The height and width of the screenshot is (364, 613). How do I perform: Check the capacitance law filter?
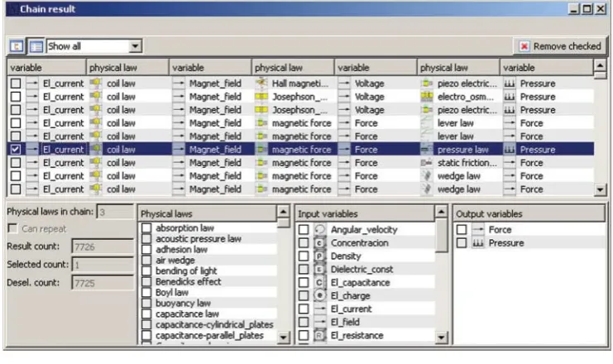coord(146,314)
